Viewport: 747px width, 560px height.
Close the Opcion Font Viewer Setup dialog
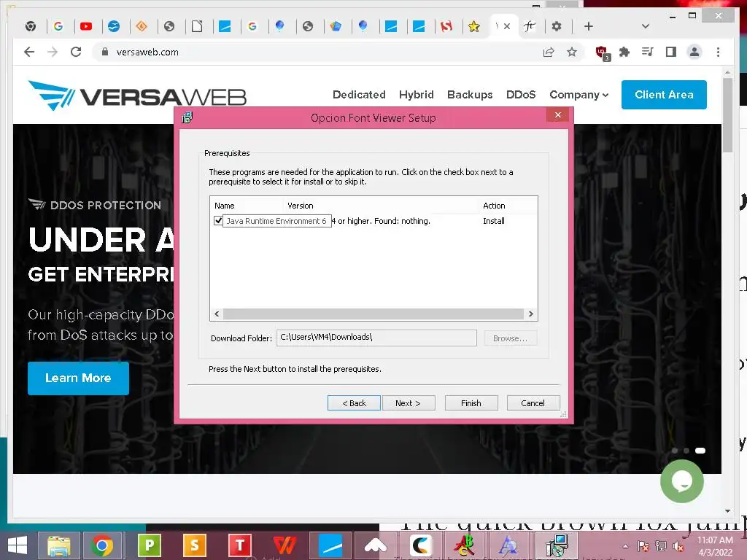click(x=558, y=114)
